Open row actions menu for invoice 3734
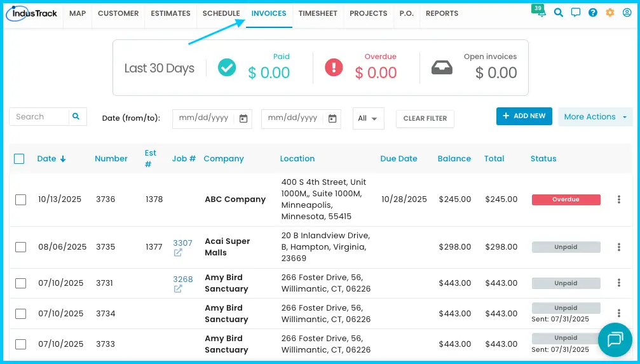The height and width of the screenshot is (364, 640). point(619,313)
